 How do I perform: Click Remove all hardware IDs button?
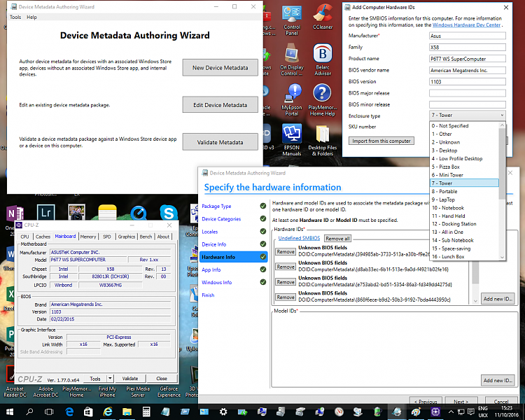[337, 239]
